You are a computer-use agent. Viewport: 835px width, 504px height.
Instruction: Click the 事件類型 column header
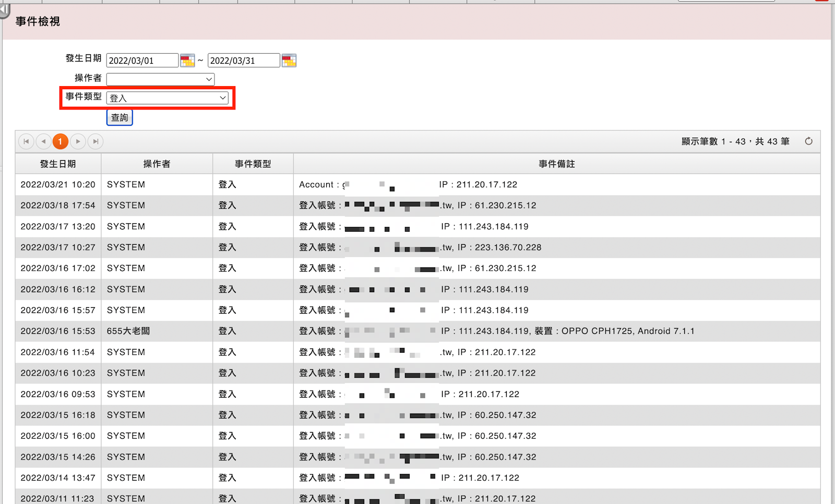click(253, 164)
